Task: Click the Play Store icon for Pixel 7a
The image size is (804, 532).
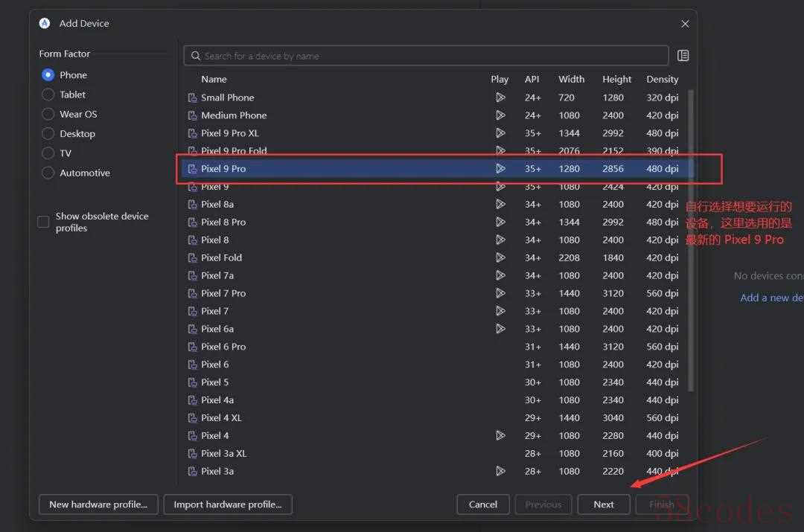Action: tap(500, 275)
